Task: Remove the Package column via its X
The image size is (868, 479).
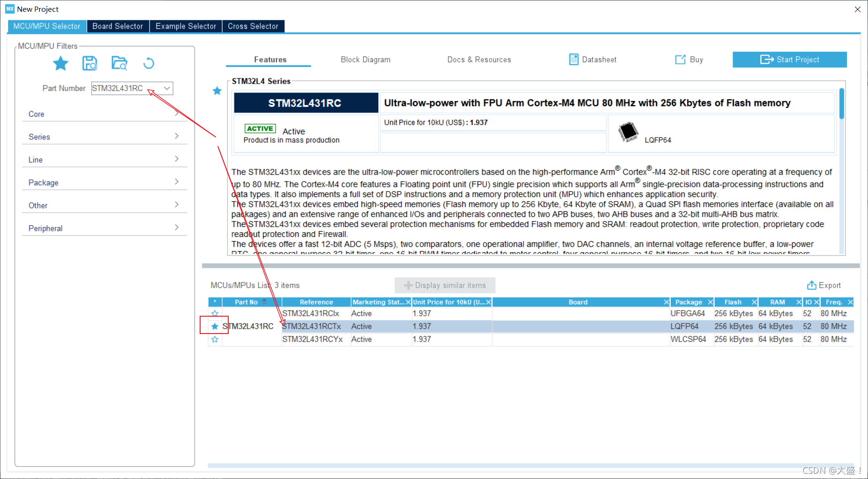Action: coord(710,302)
